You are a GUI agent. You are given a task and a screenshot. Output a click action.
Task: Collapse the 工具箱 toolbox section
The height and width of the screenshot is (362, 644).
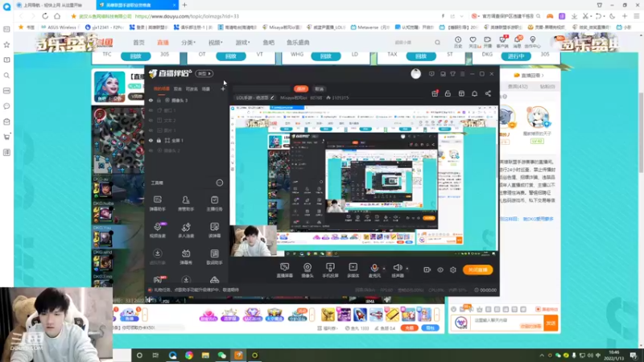coord(220,183)
